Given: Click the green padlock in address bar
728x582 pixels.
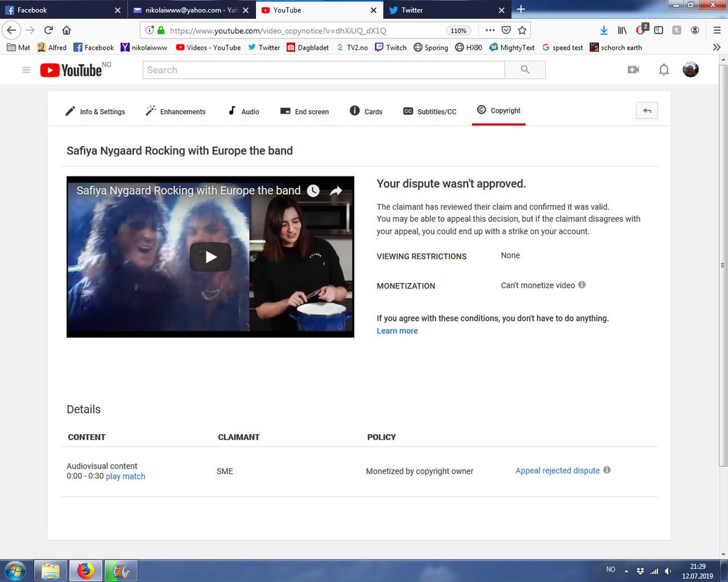Looking at the screenshot, I should (x=161, y=30).
